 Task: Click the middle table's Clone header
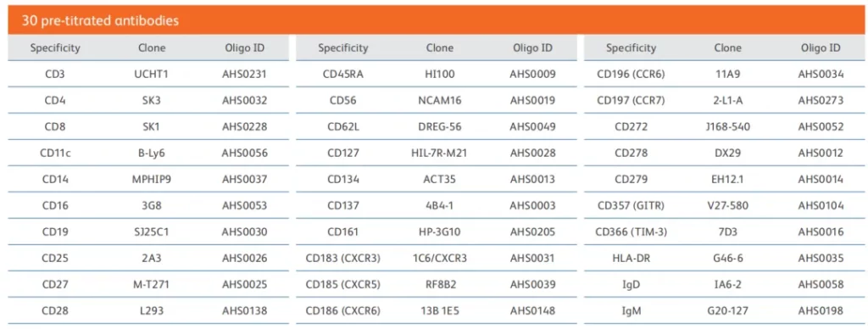(440, 48)
